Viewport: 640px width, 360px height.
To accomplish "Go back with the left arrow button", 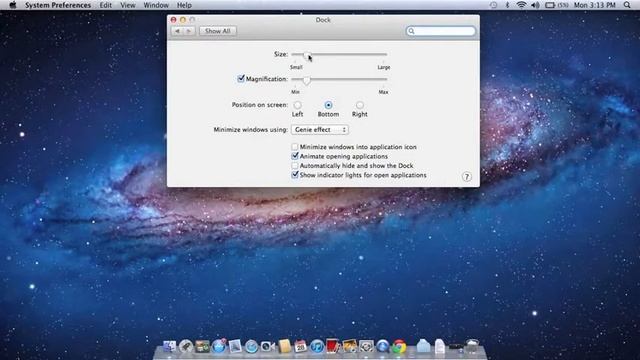I will [177, 31].
